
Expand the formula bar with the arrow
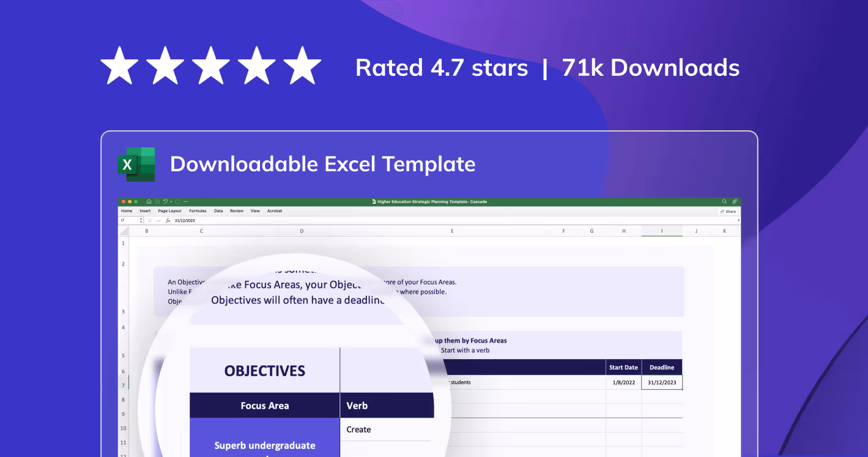738,220
